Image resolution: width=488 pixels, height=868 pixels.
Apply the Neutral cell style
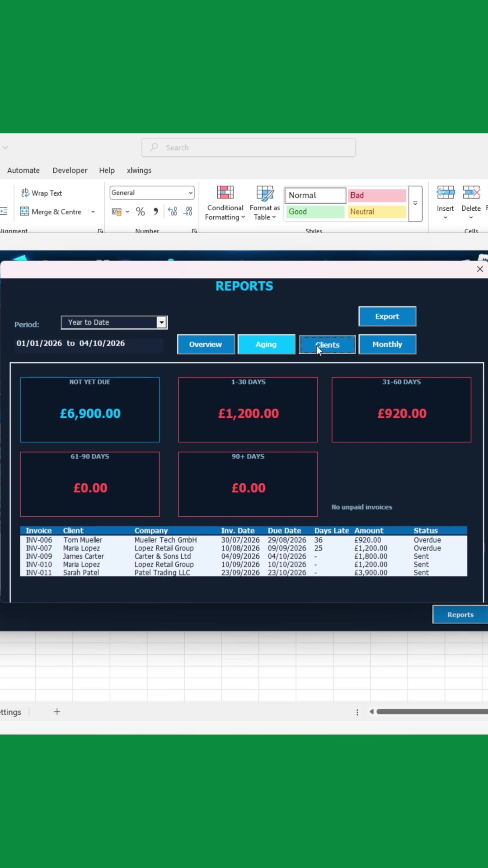(377, 212)
